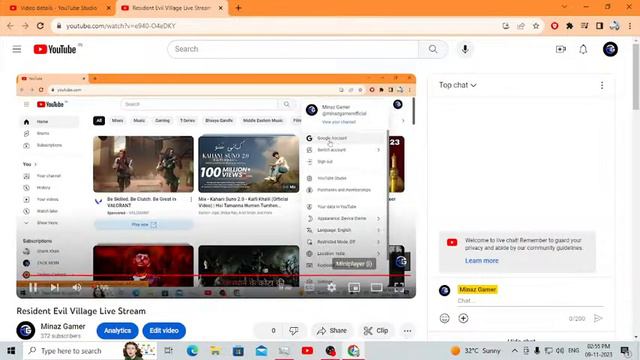Open live chat three-dot options
Viewport: 640px width, 360px height.
pos(602,85)
